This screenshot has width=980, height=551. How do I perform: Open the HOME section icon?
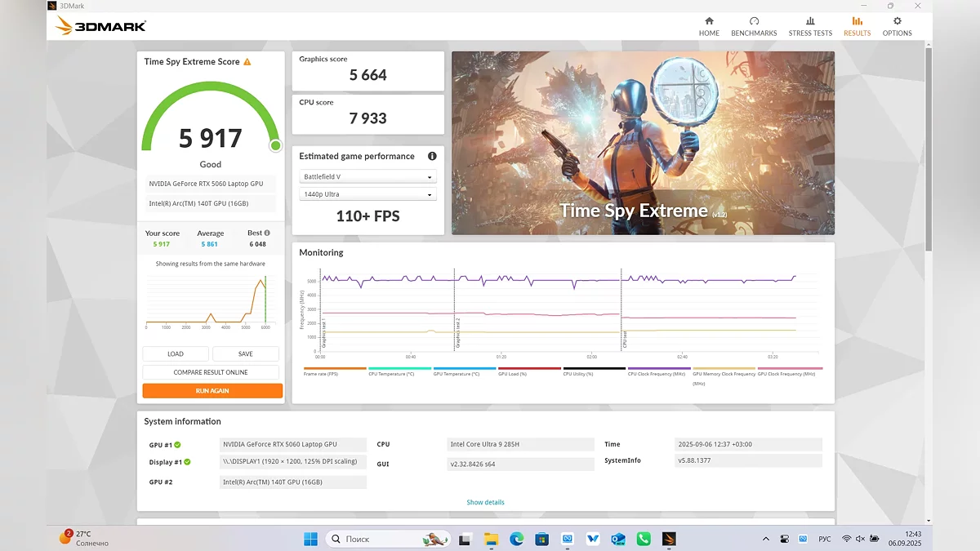pyautogui.click(x=709, y=22)
